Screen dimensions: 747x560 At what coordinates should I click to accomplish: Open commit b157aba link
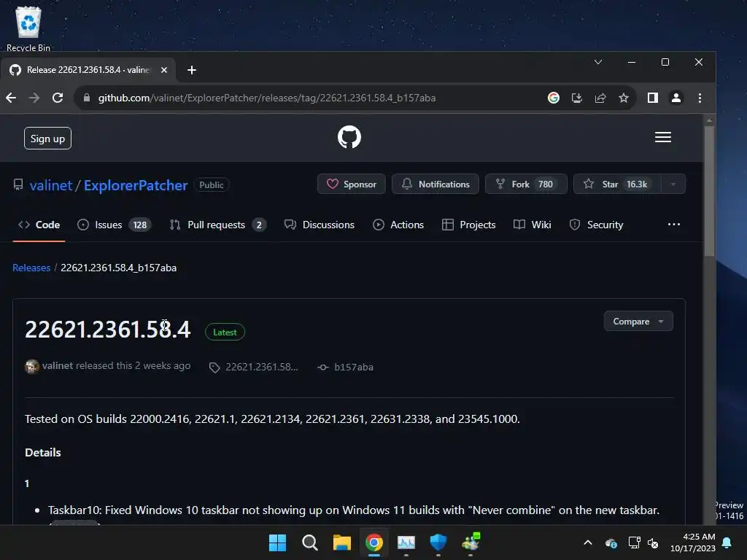click(x=346, y=367)
